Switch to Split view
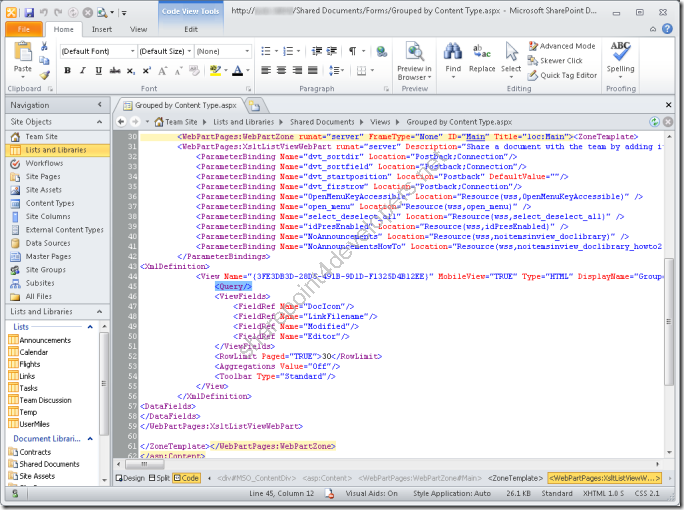The width and height of the screenshot is (684, 510). [159, 478]
